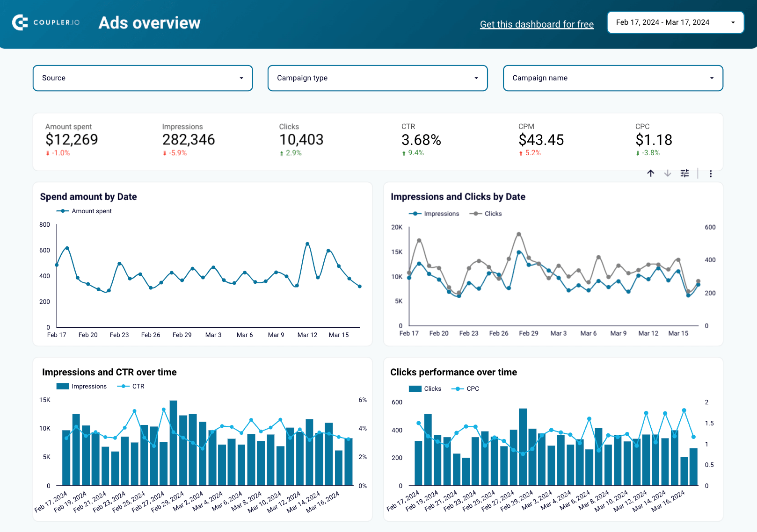Open the filter controls sliders icon
757x532 pixels.
[x=684, y=173]
